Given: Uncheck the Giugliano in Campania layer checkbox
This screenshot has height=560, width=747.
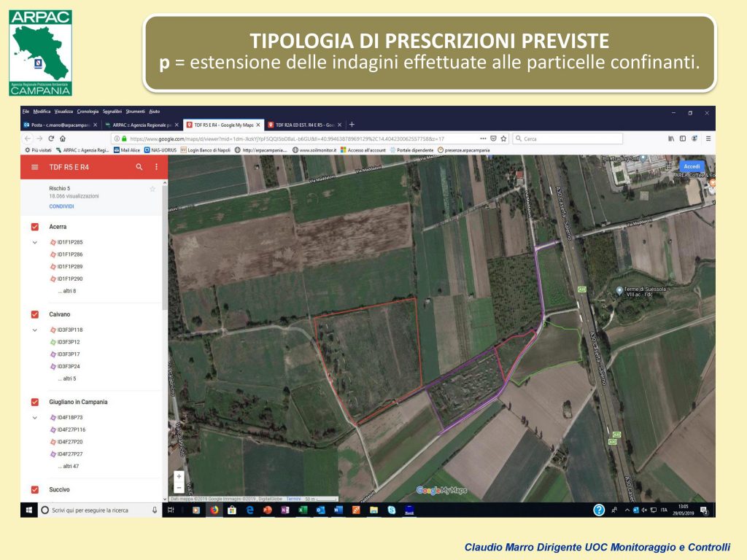Looking at the screenshot, I should (x=35, y=402).
